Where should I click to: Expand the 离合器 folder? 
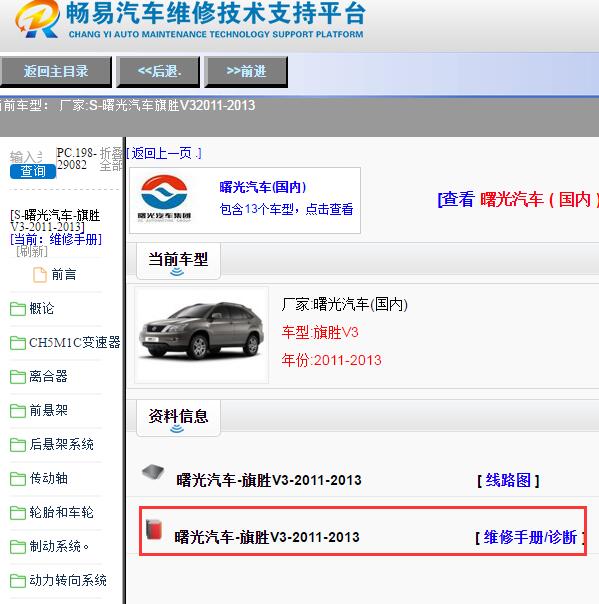click(x=49, y=376)
